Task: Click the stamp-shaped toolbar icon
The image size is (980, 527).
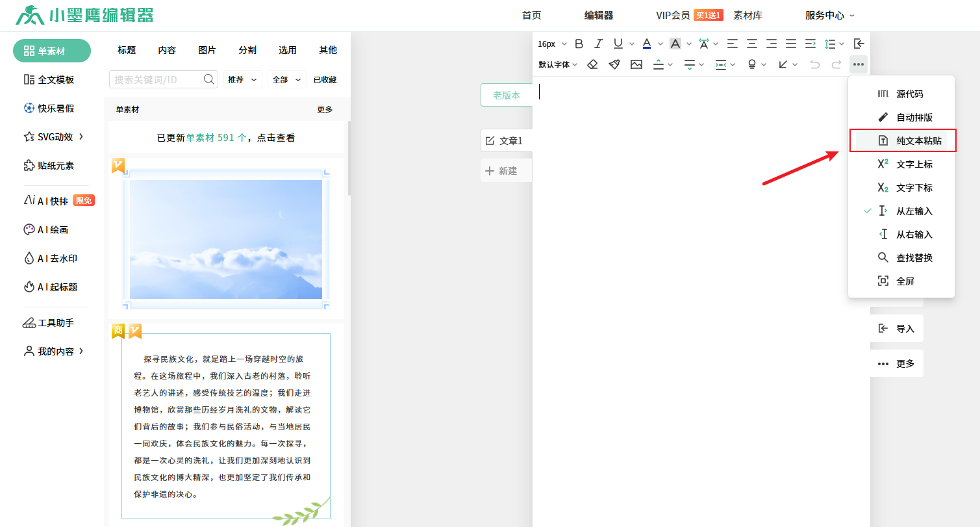Action: point(752,64)
